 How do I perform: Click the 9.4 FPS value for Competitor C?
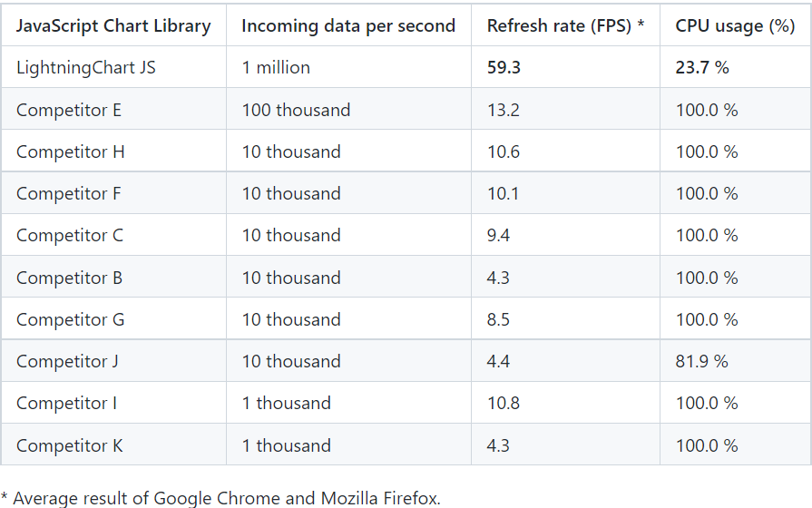(498, 235)
